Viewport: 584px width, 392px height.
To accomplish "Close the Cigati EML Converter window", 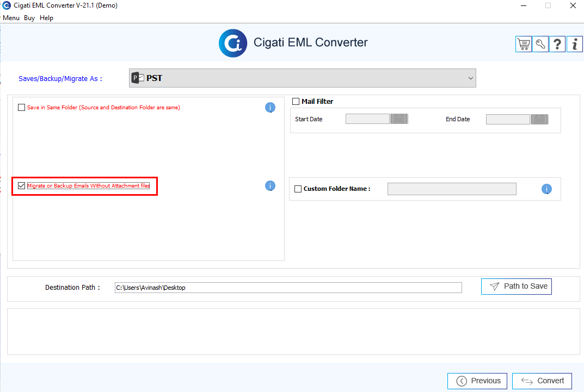I will pos(573,5).
